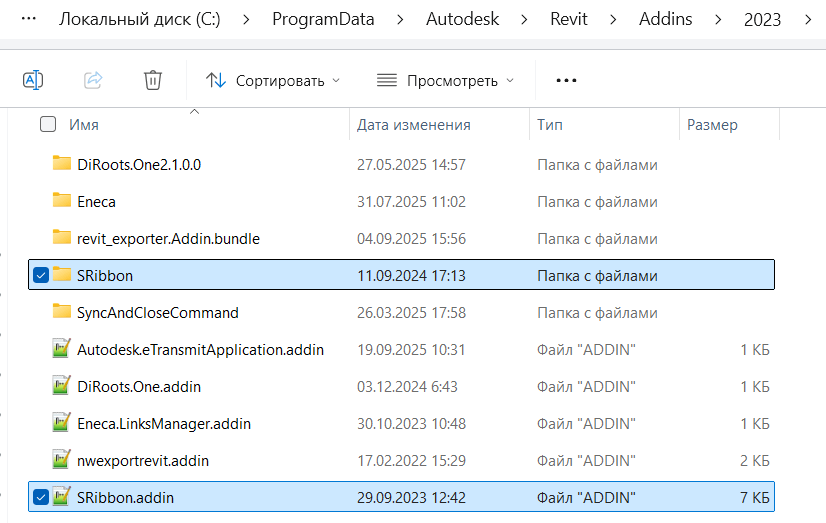Click date 11.09.2024 17:13 of SRibbon

click(411, 275)
